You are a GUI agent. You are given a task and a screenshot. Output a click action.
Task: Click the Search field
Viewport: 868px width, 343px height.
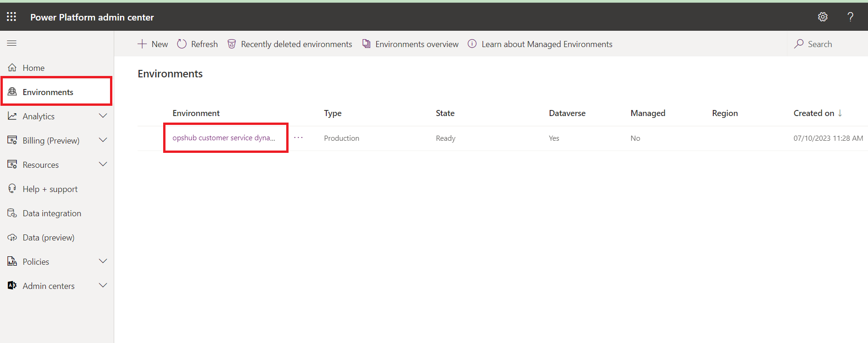[820, 44]
